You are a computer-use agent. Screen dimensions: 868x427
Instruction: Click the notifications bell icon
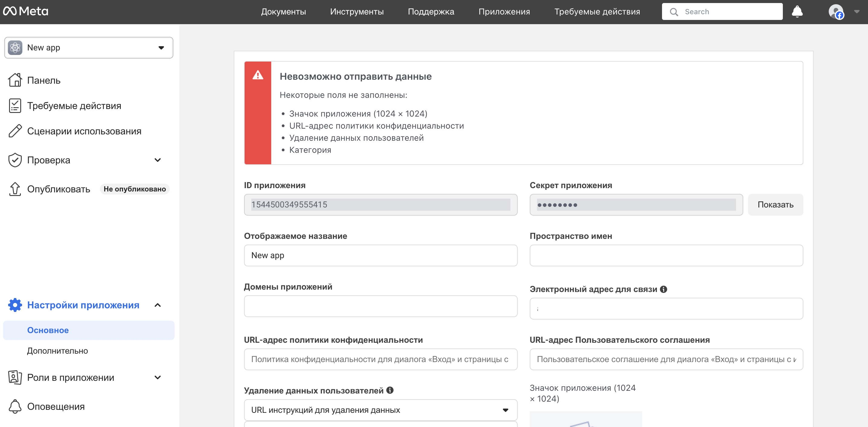pyautogui.click(x=797, y=12)
